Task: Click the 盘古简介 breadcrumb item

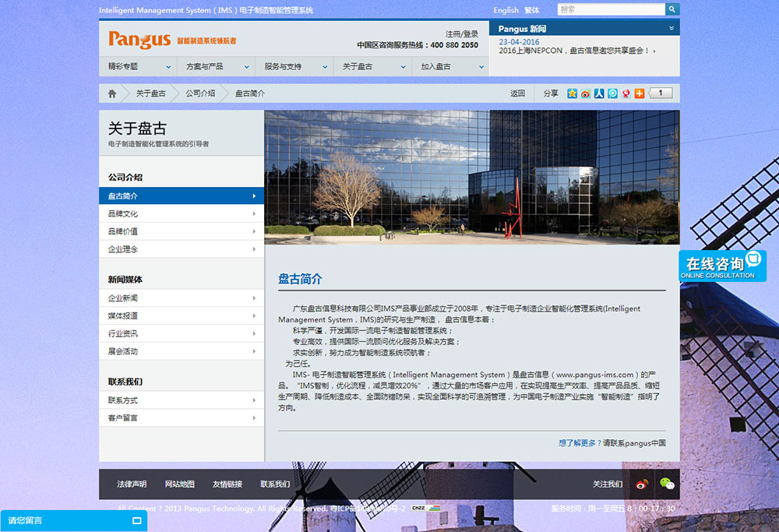Action: (250, 93)
